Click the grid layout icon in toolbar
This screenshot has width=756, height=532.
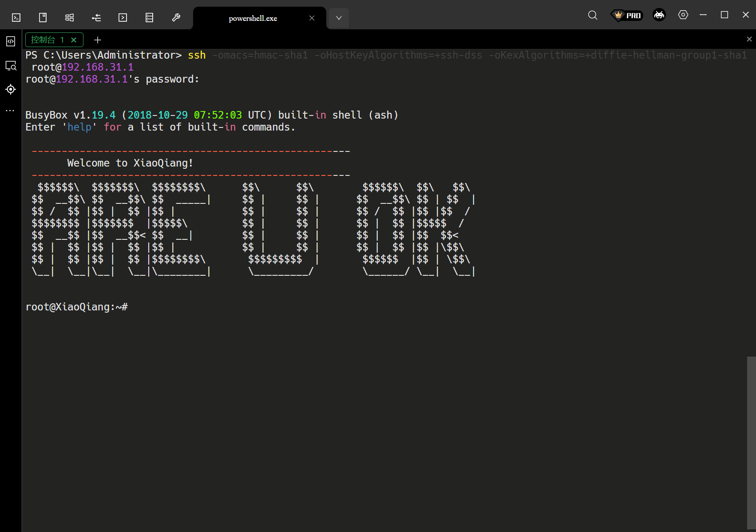(70, 18)
